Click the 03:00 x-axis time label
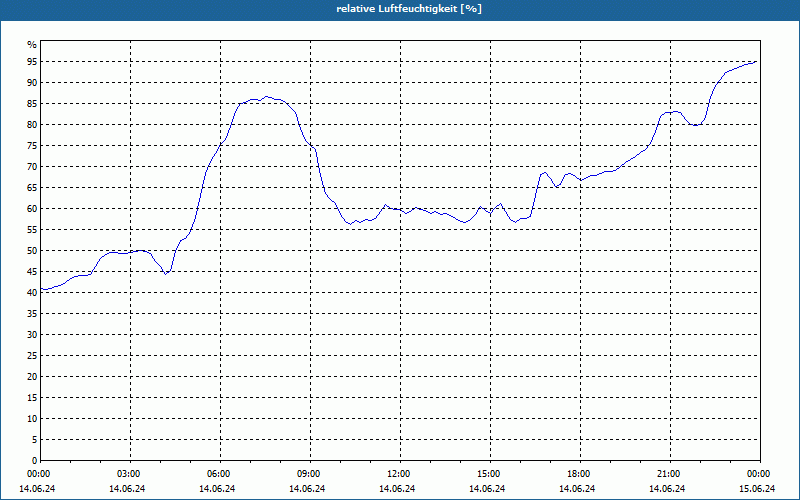800x500 pixels. click(x=128, y=474)
